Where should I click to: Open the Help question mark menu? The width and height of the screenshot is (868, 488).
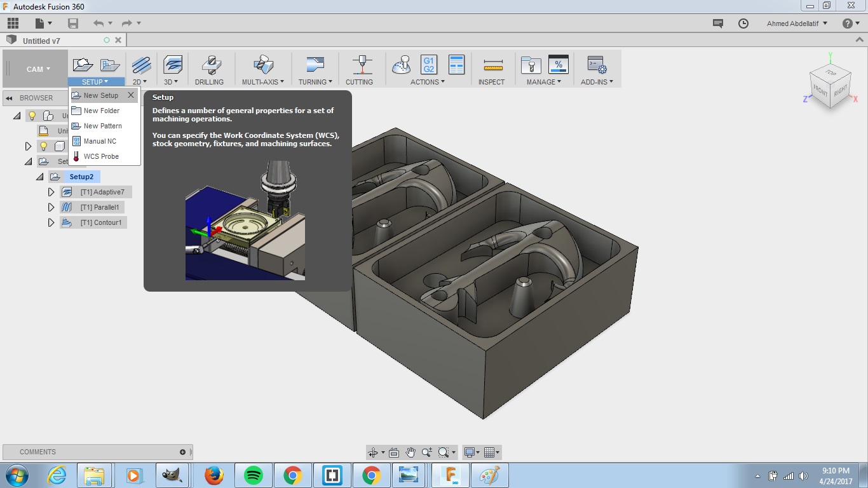(x=851, y=24)
